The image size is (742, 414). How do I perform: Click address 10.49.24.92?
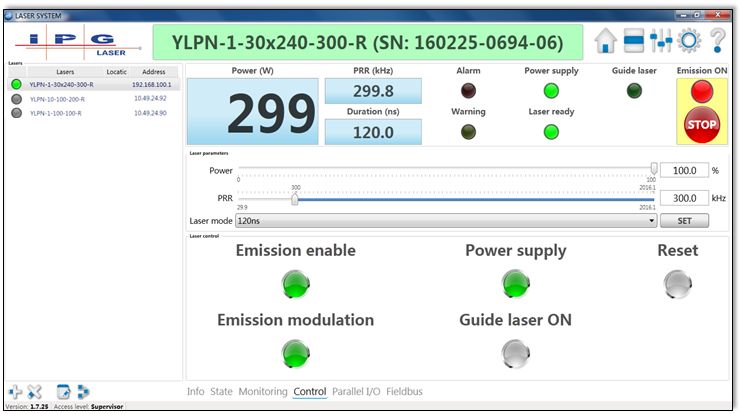150,98
